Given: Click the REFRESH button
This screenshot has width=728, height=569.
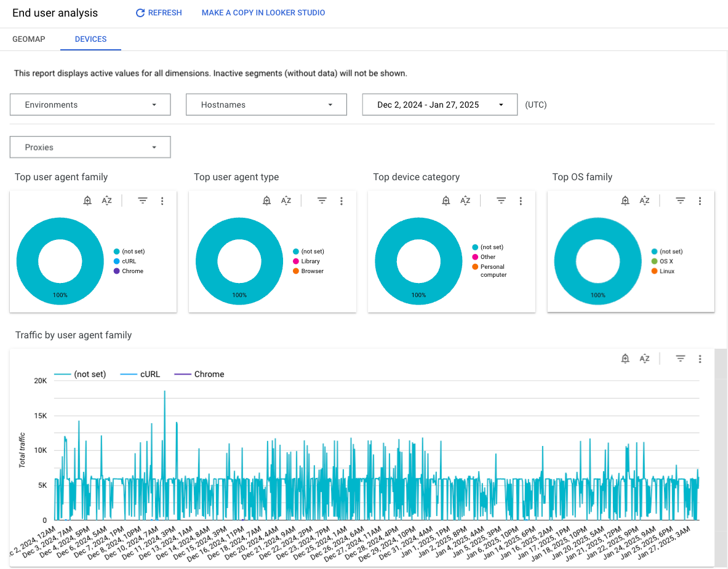Looking at the screenshot, I should [158, 12].
